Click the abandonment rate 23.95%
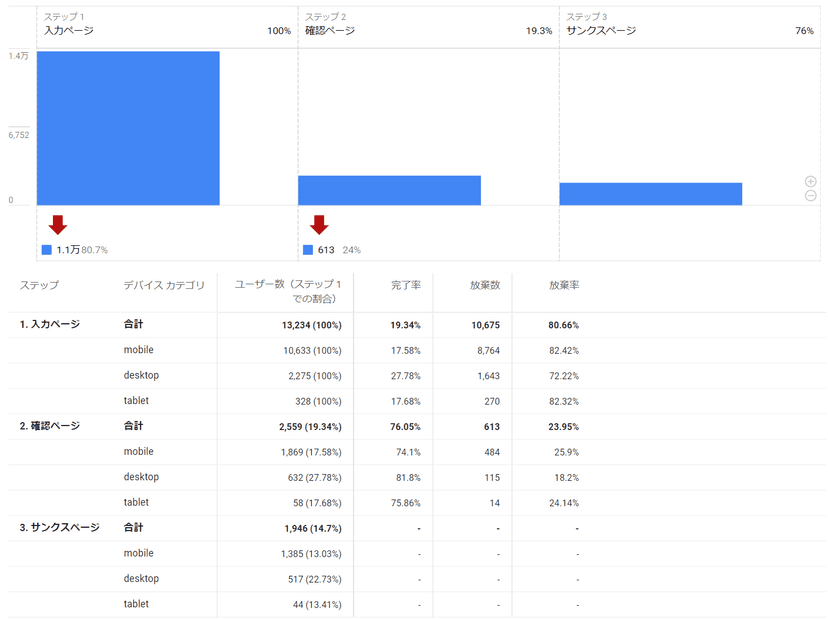Viewport: 828px width, 620px height. (563, 427)
